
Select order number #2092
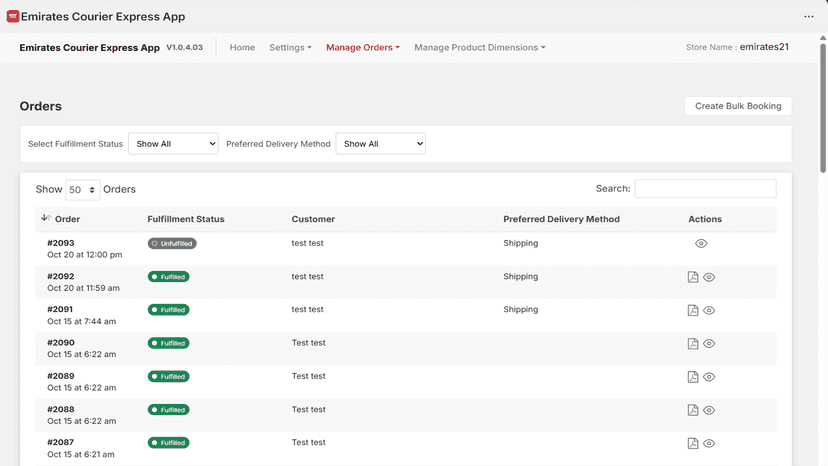click(x=61, y=276)
